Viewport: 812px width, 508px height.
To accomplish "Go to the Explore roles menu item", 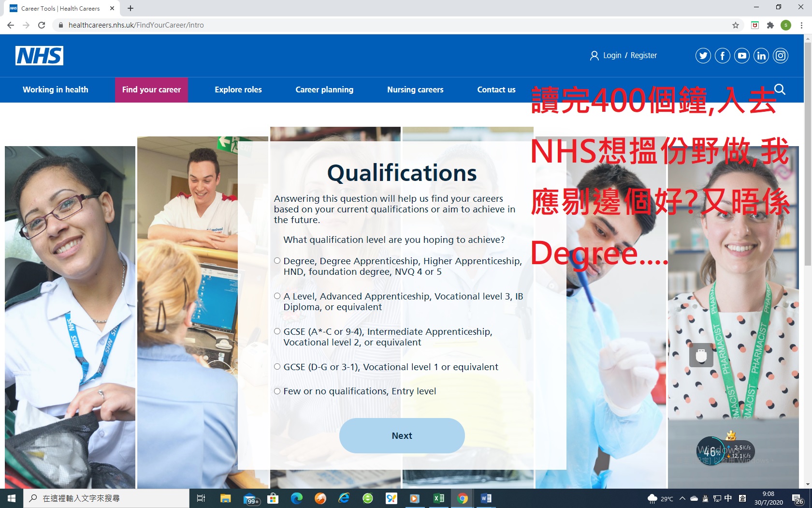I will (238, 90).
